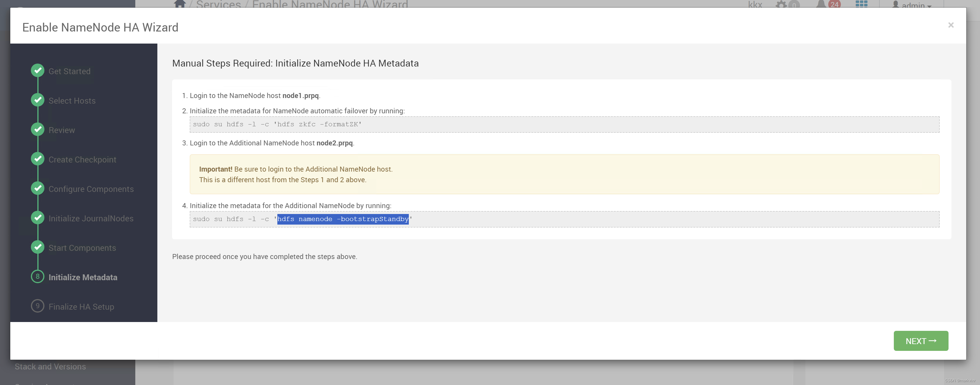
Task: Click the NEXT button to proceed
Action: coord(921,341)
